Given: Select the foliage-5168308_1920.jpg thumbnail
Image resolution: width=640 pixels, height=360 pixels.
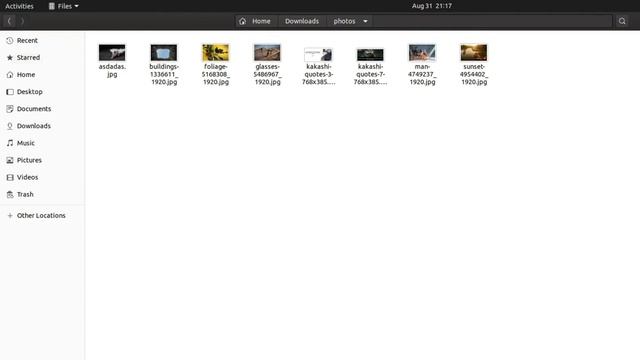Looking at the screenshot, I should [216, 53].
